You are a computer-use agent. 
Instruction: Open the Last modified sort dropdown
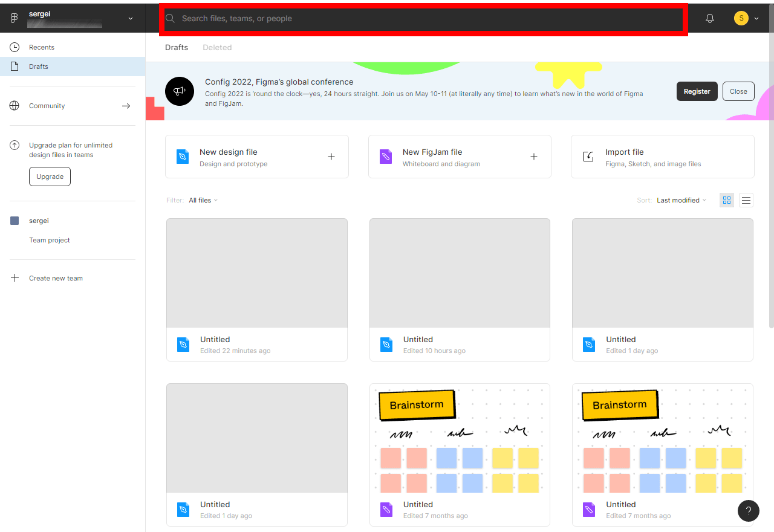(x=681, y=200)
